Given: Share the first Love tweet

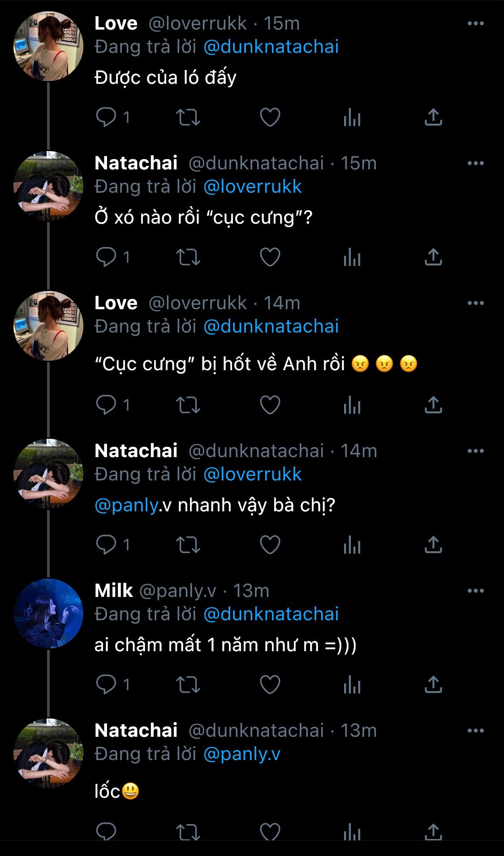Looking at the screenshot, I should point(433,117).
